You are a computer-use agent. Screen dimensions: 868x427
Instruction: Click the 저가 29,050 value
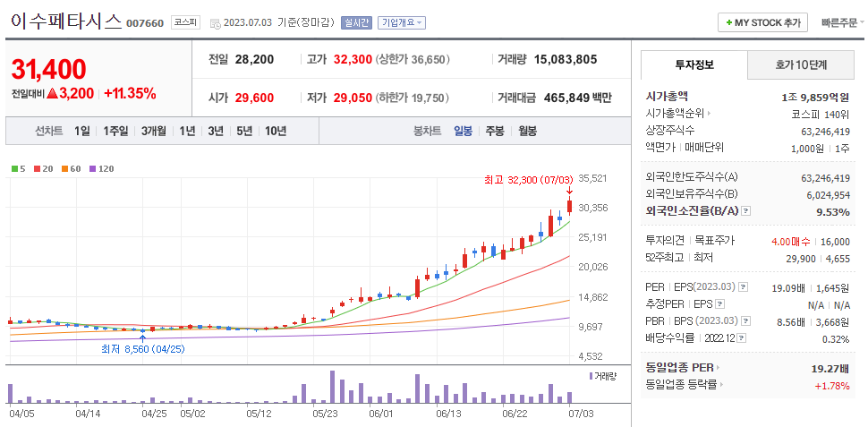tap(353, 98)
